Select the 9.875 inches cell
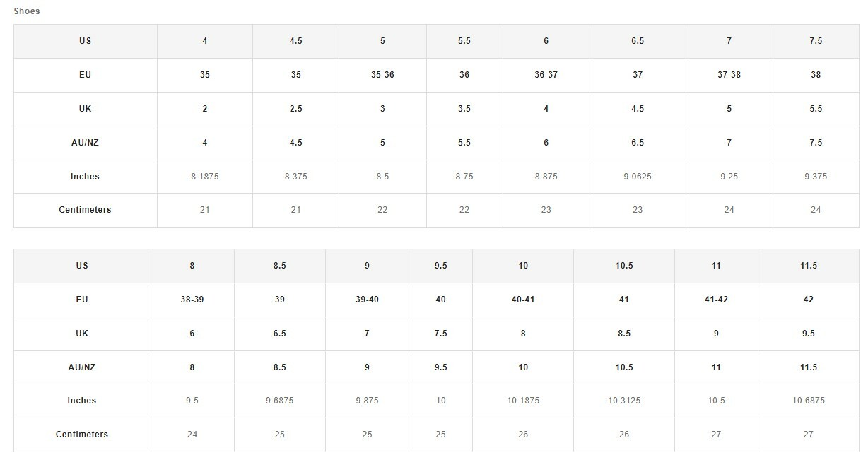 click(367, 401)
